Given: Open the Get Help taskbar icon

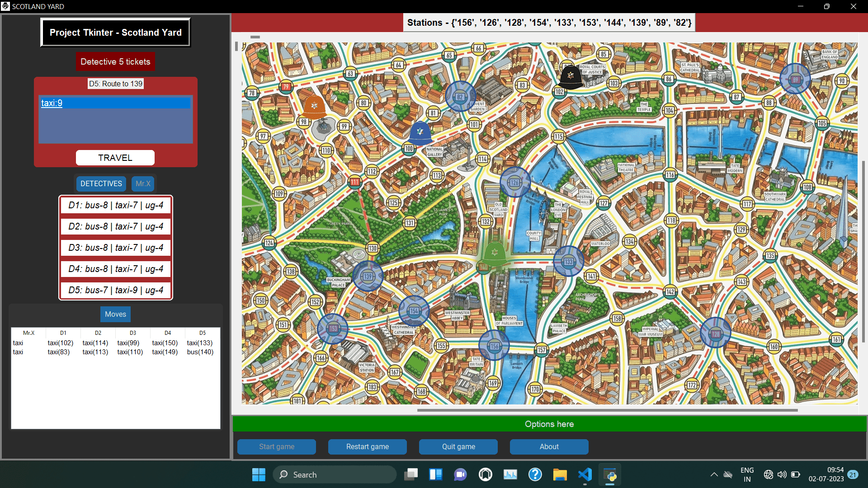Looking at the screenshot, I should [x=535, y=474].
